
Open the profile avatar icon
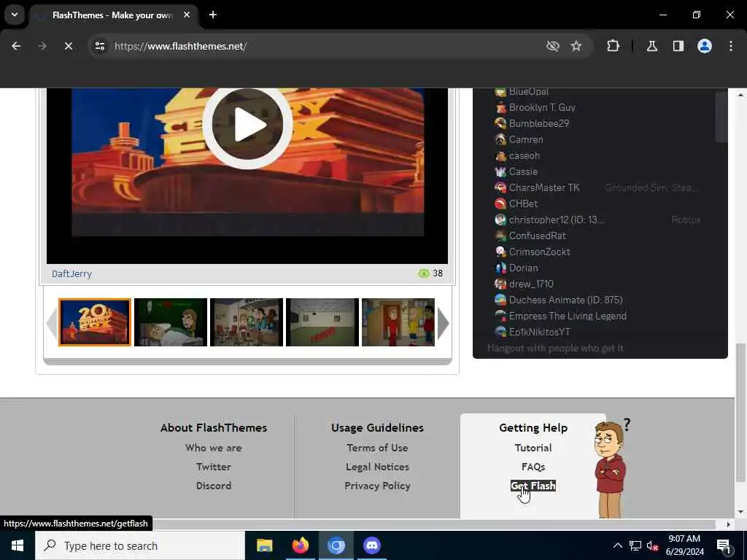click(x=705, y=46)
